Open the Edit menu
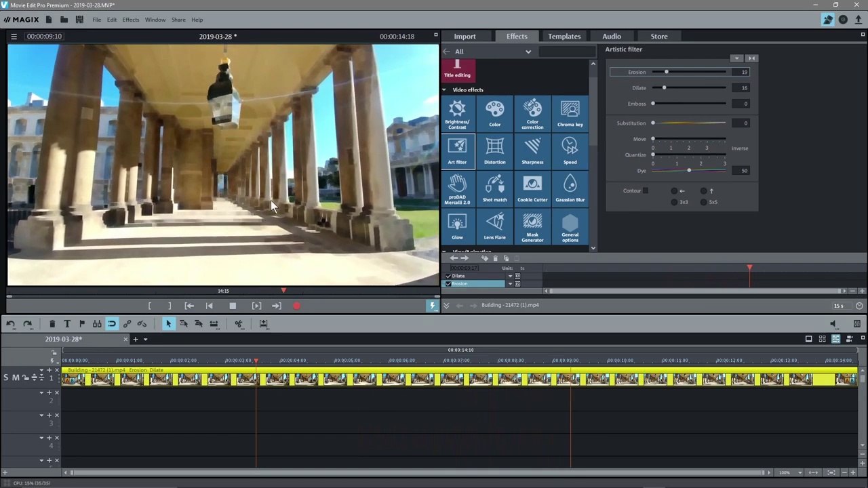 pos(112,20)
